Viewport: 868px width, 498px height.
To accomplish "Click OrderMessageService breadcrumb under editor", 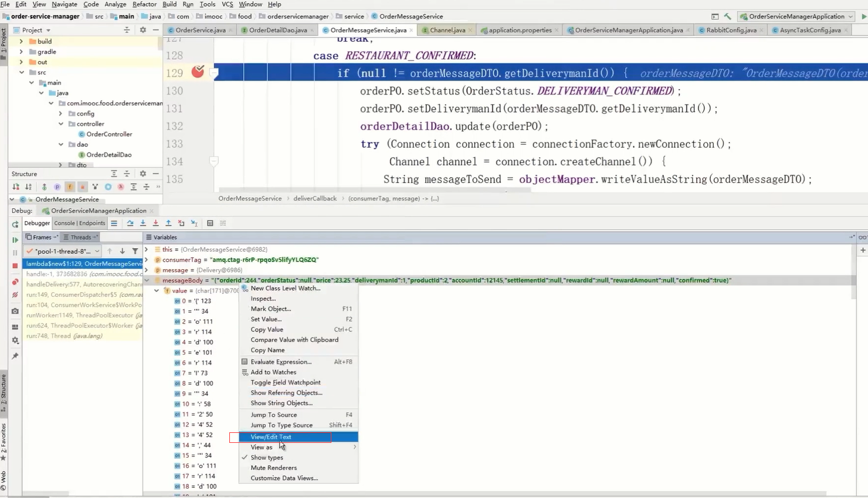I will [250, 198].
